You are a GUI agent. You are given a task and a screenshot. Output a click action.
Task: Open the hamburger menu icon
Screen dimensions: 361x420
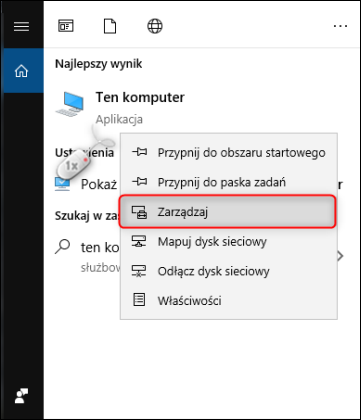tap(21, 26)
